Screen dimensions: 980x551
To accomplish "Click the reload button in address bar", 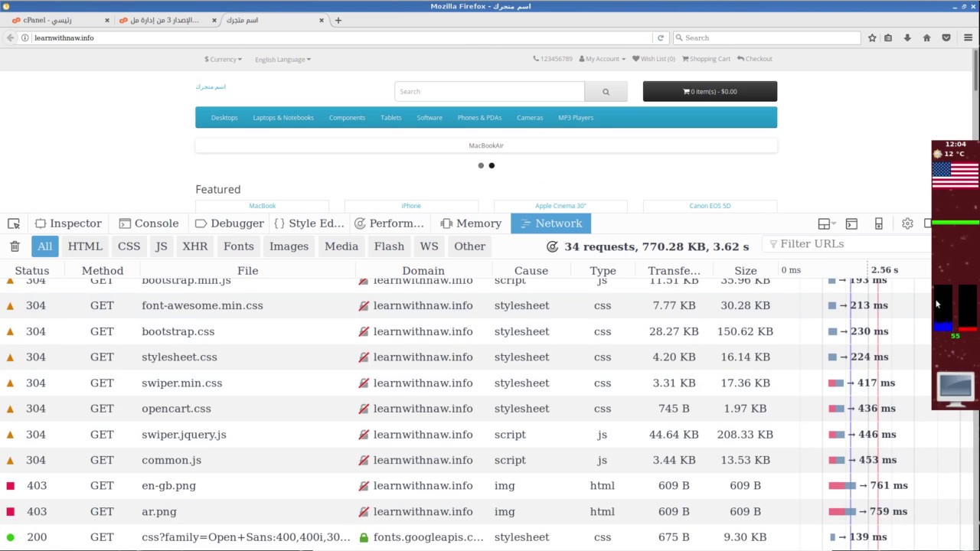I will [x=660, y=37].
